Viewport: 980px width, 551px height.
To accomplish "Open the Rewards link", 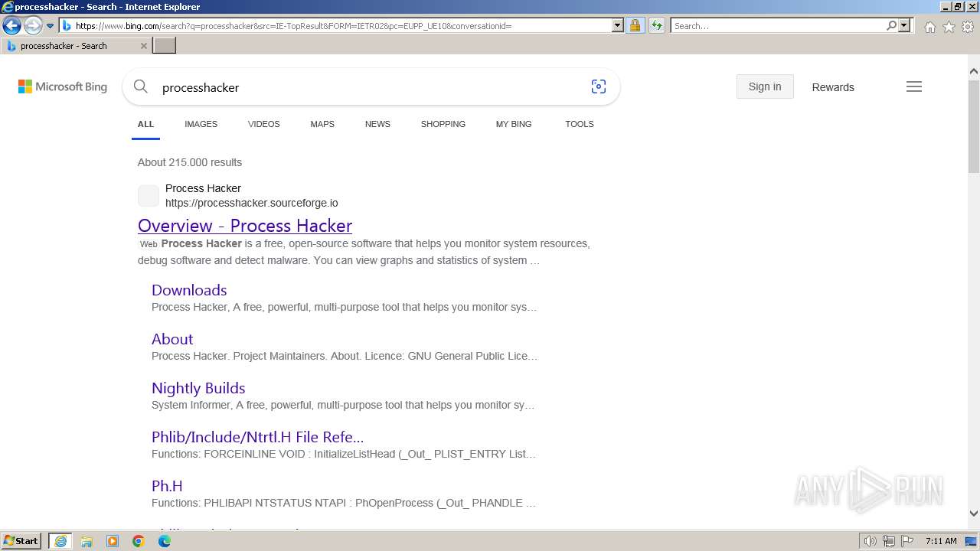I will click(x=833, y=87).
